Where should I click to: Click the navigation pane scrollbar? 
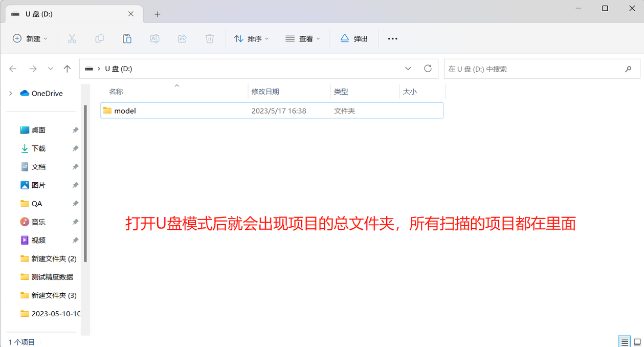(85, 183)
